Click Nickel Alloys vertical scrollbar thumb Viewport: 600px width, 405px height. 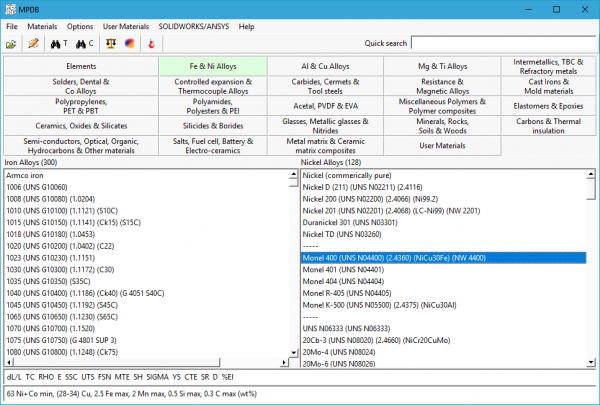[x=591, y=189]
